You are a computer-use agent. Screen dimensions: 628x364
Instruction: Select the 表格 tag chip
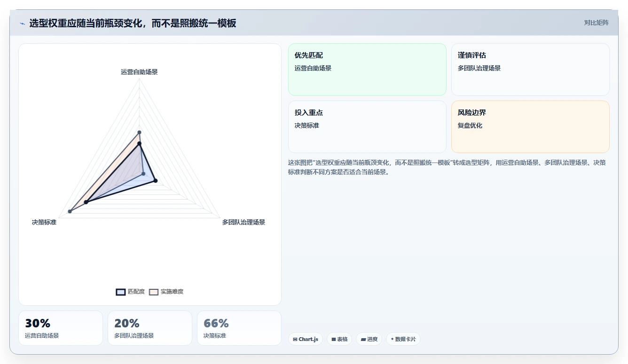[x=339, y=339]
